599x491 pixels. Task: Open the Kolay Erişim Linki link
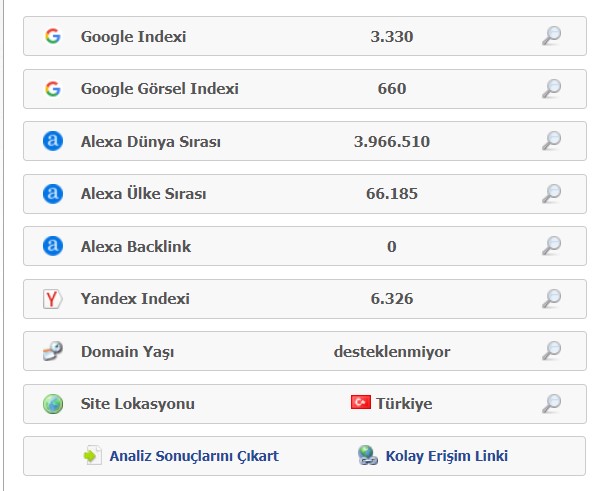[447, 456]
